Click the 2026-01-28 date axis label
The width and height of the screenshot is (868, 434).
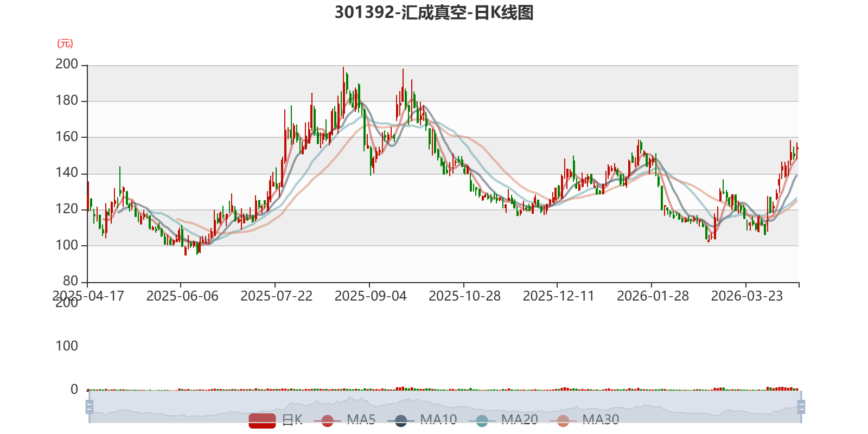[653, 296]
